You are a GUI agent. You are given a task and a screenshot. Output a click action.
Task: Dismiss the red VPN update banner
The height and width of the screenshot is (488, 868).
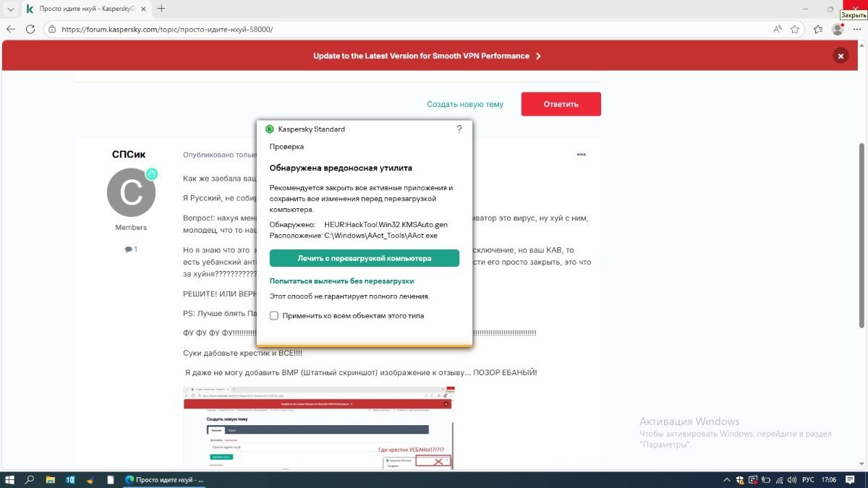pyautogui.click(x=840, y=56)
